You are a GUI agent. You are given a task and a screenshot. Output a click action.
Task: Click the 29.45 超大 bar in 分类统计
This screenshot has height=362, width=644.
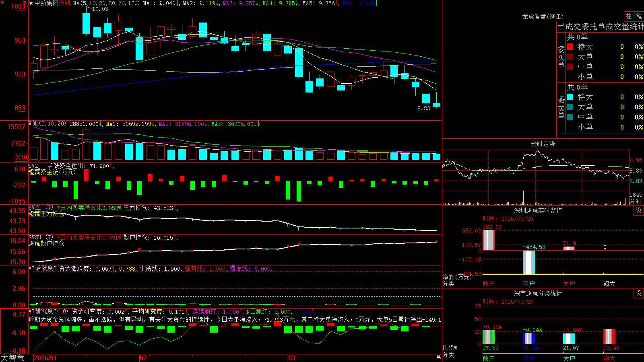(609, 337)
